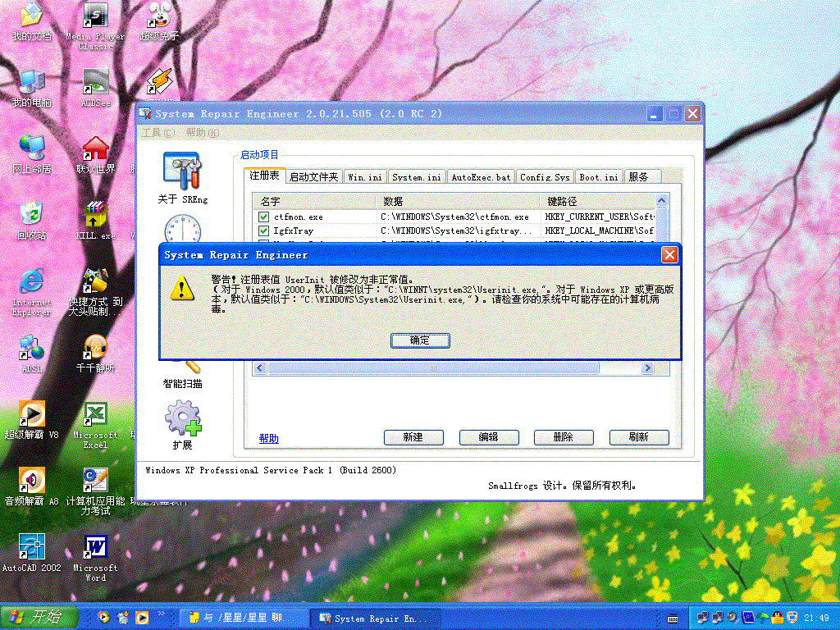Switch to the 服务 tab
The width and height of the screenshot is (840, 630).
tap(642, 177)
